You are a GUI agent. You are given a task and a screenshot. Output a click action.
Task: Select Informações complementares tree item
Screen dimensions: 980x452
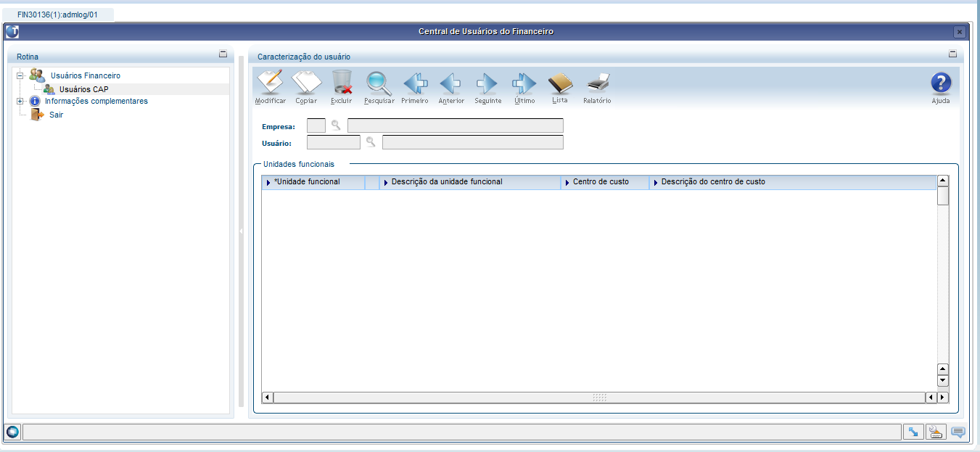[96, 101]
